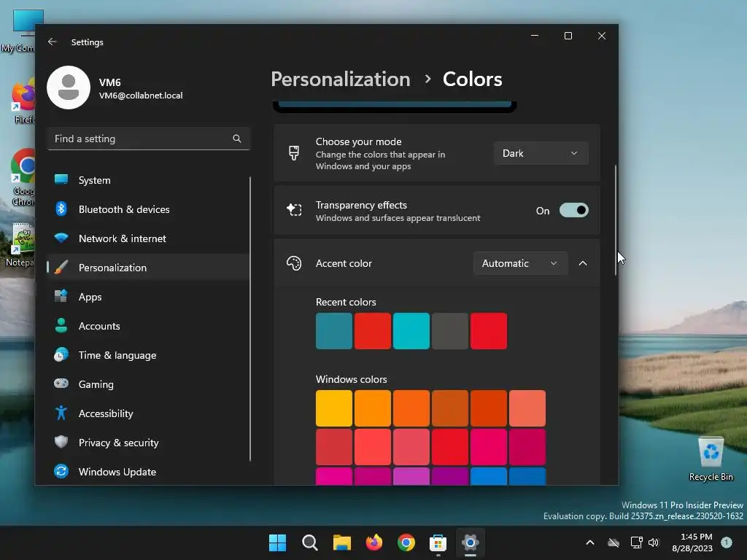Click the Gaming controller icon

point(61,384)
